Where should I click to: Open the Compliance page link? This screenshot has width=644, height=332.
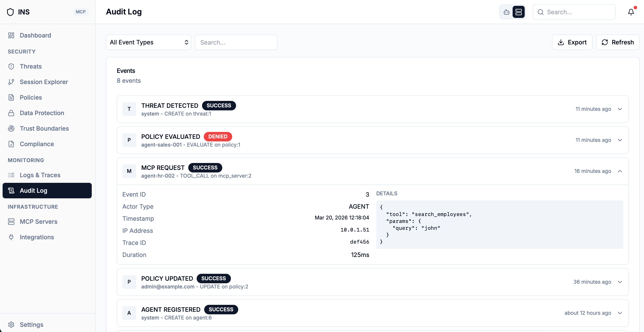pos(47,144)
